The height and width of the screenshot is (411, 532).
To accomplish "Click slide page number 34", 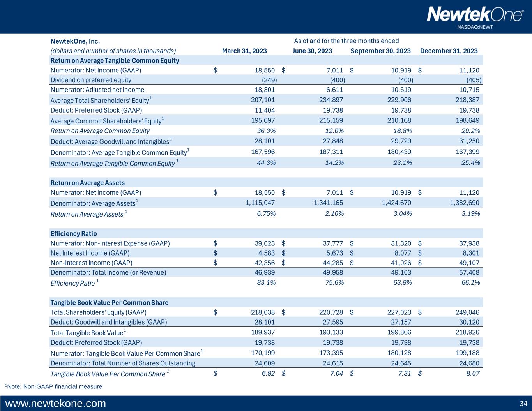I will [x=523, y=403].
